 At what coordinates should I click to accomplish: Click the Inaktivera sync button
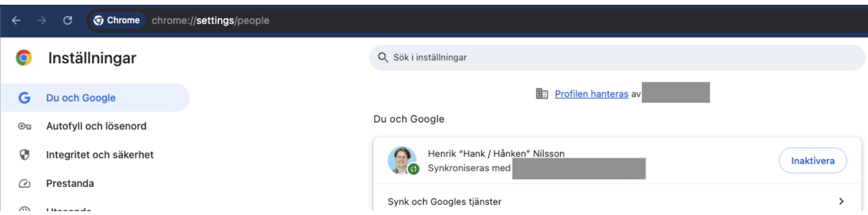(813, 161)
